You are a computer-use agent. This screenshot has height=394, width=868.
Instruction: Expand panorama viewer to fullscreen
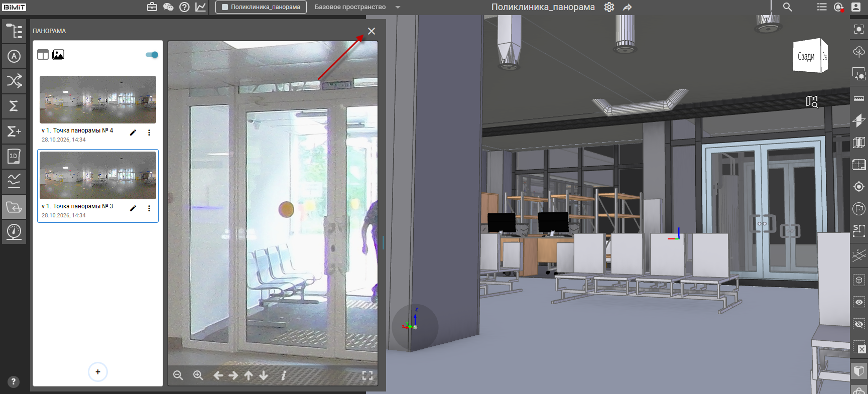(367, 375)
